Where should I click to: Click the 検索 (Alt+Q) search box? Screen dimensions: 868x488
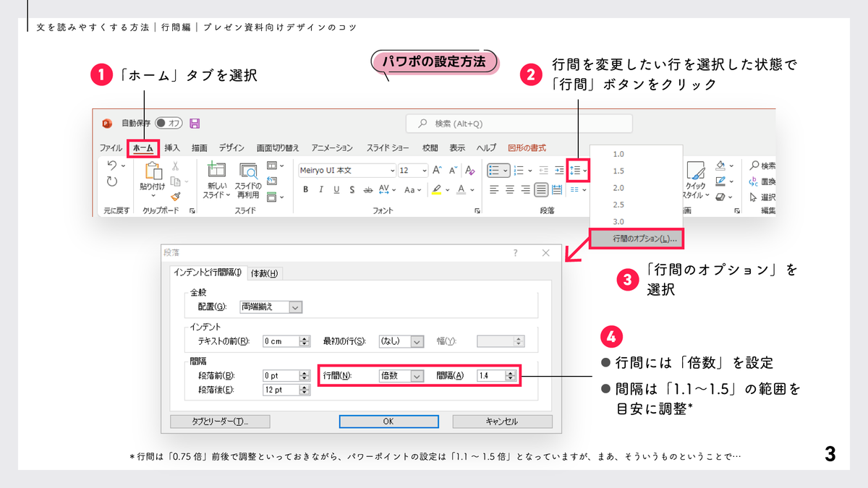[x=519, y=124]
